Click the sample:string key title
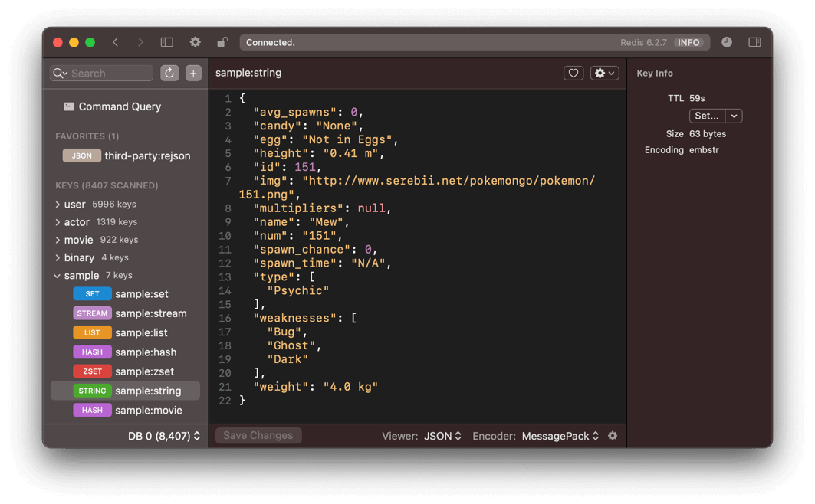Screen dimensions: 815x504 (x=248, y=74)
